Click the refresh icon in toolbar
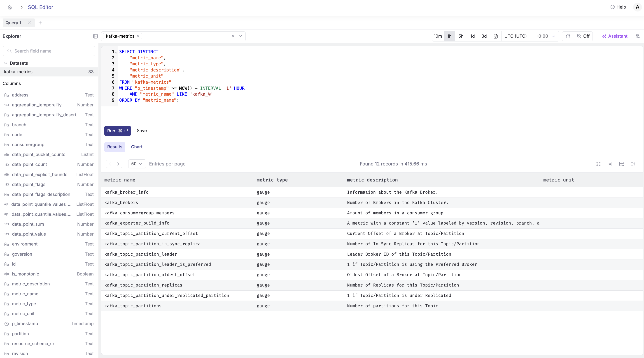Screen dimensions: 644x358 (568, 36)
